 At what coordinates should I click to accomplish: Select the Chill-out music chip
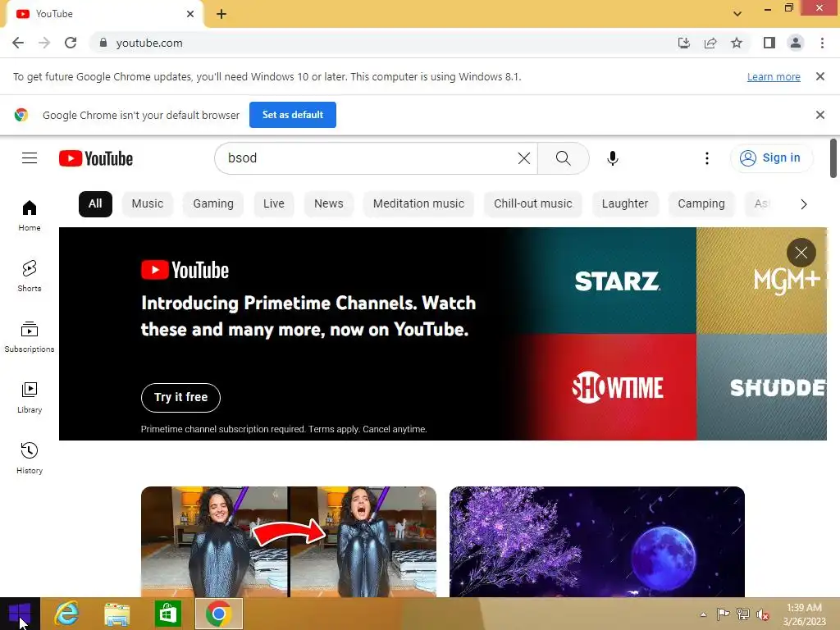tap(533, 203)
